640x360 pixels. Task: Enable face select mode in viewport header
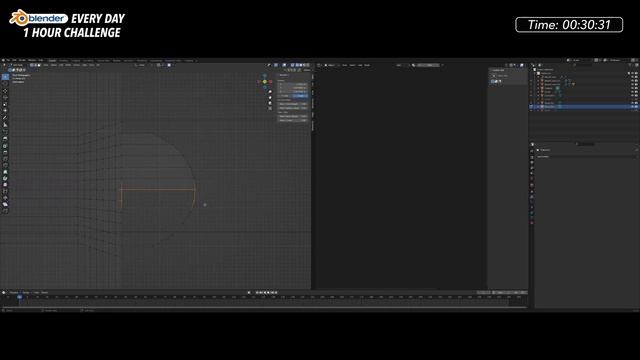[39, 65]
